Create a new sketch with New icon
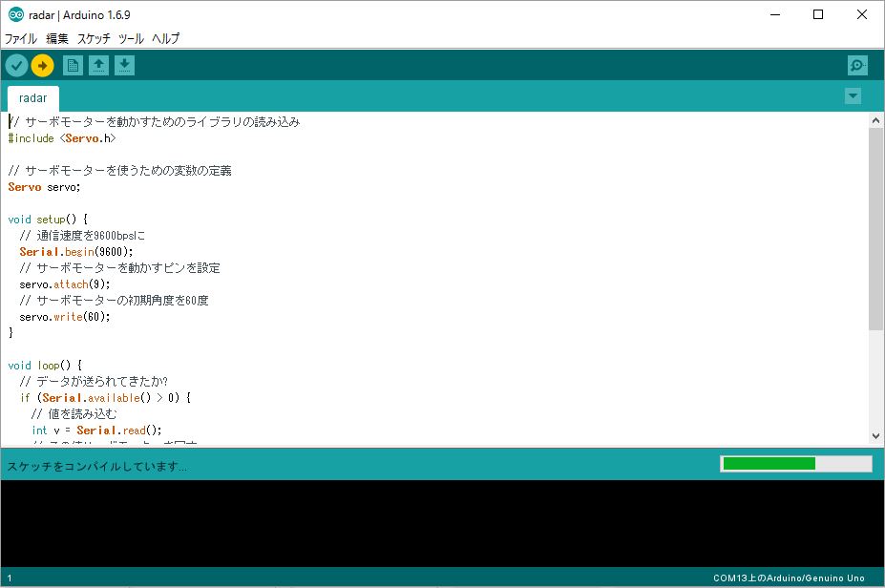The height and width of the screenshot is (588, 885). [x=73, y=66]
